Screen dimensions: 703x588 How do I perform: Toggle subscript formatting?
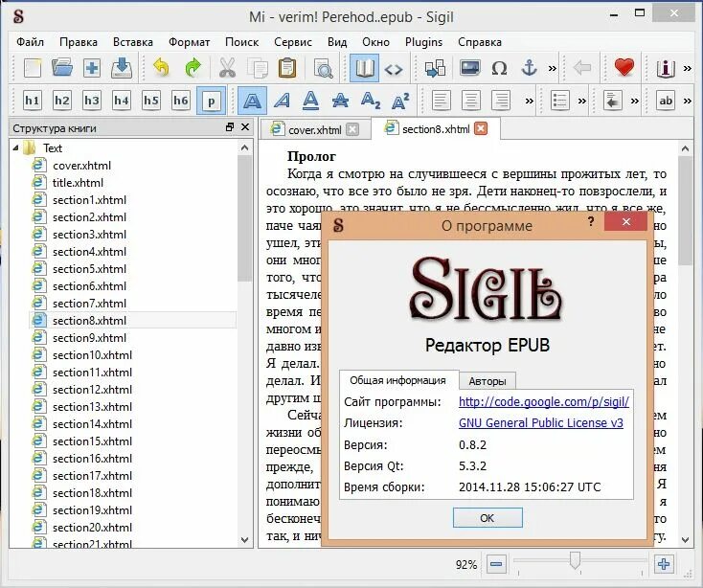tap(371, 101)
